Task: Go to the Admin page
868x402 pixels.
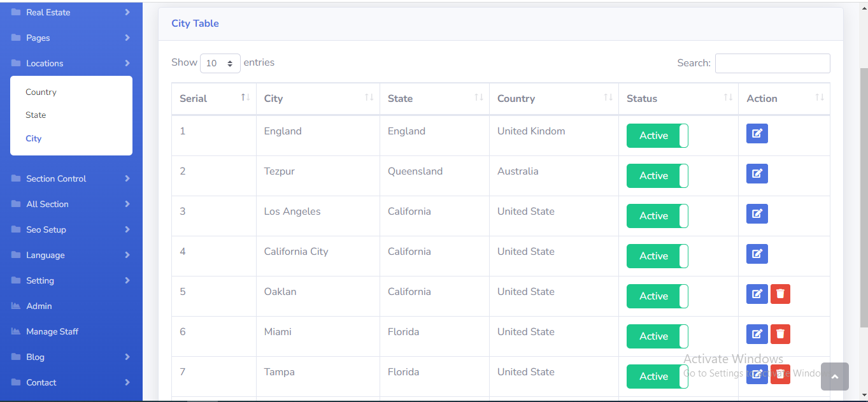Action: [x=39, y=306]
